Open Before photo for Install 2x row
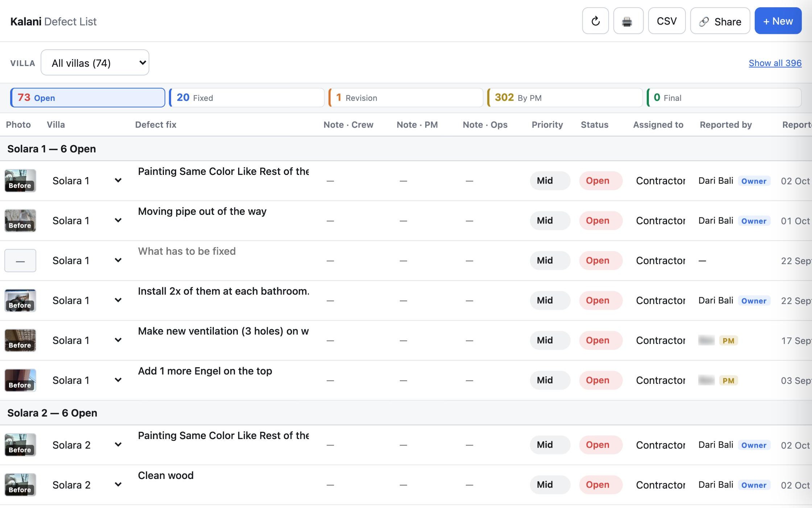Viewport: 812px width, 508px height. click(20, 300)
